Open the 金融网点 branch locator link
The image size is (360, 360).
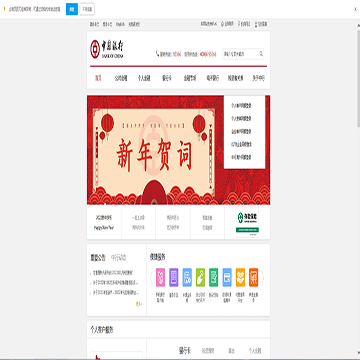227,24
